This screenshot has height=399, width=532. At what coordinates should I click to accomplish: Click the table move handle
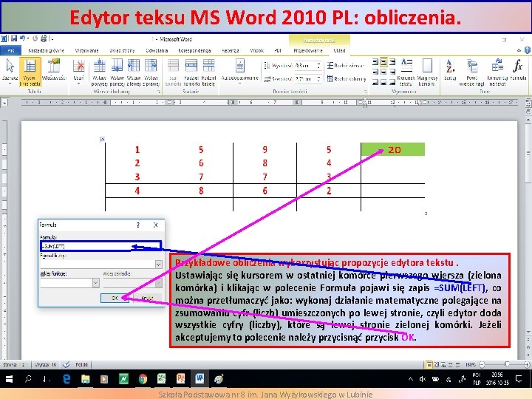tap(102, 139)
